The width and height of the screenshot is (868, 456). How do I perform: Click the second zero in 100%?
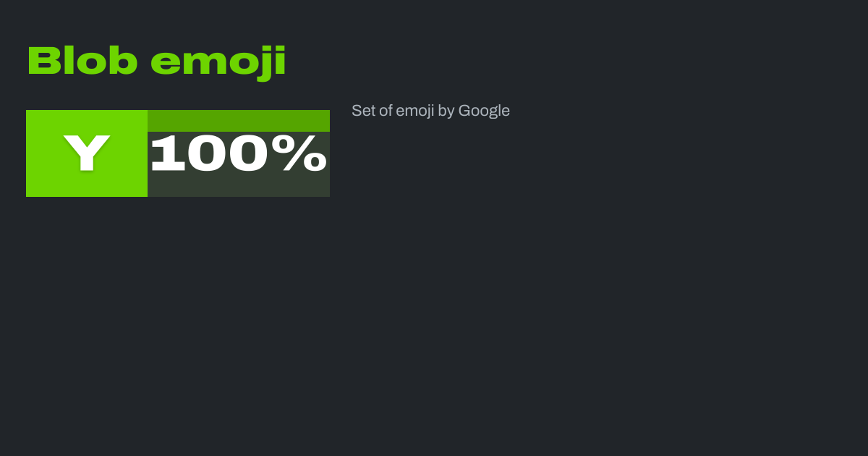point(252,153)
